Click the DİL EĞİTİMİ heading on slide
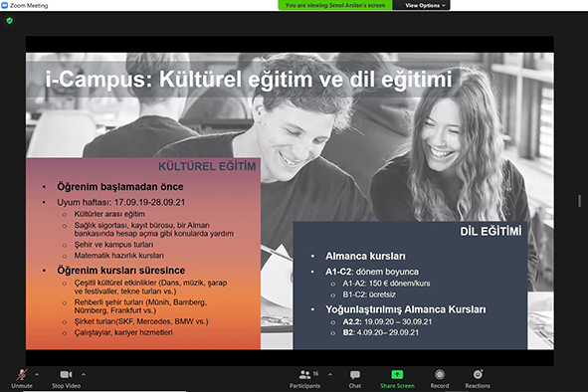Screen dimensions: 588x392 coord(490,232)
